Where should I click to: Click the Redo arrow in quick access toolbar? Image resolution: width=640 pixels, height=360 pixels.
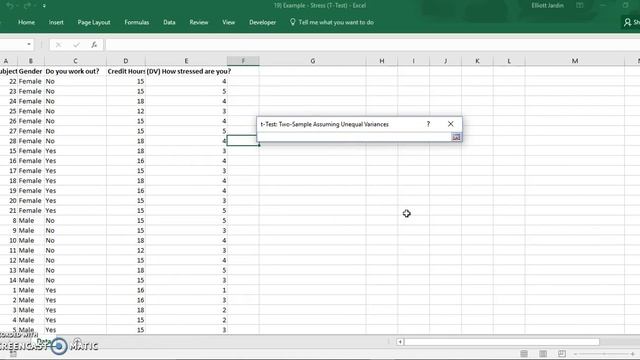pos(27,6)
